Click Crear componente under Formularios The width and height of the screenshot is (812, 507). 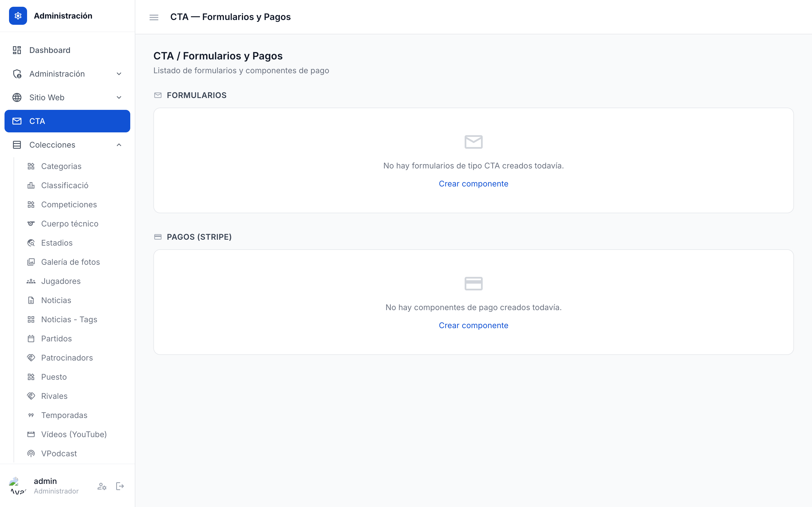[473, 184]
